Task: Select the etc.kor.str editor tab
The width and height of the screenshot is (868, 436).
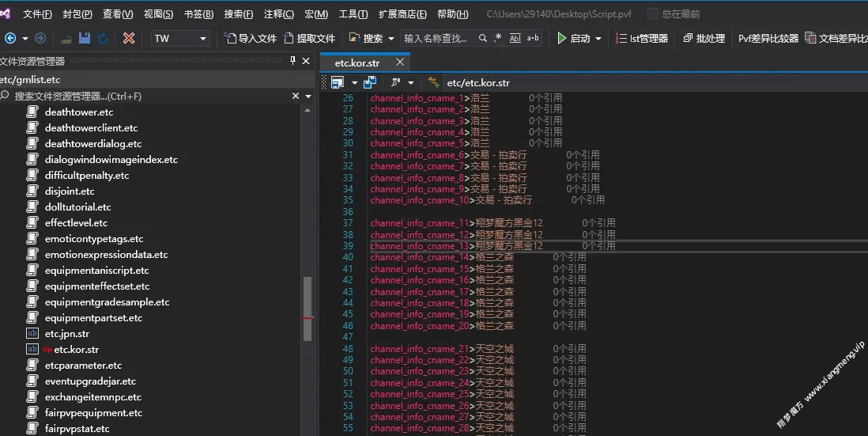Action: click(357, 63)
